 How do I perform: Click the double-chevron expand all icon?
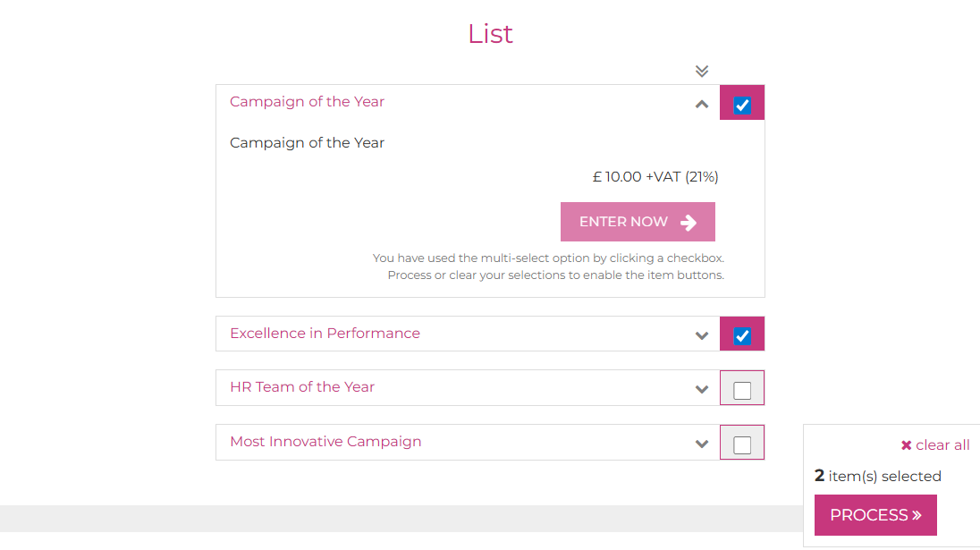[x=702, y=71]
